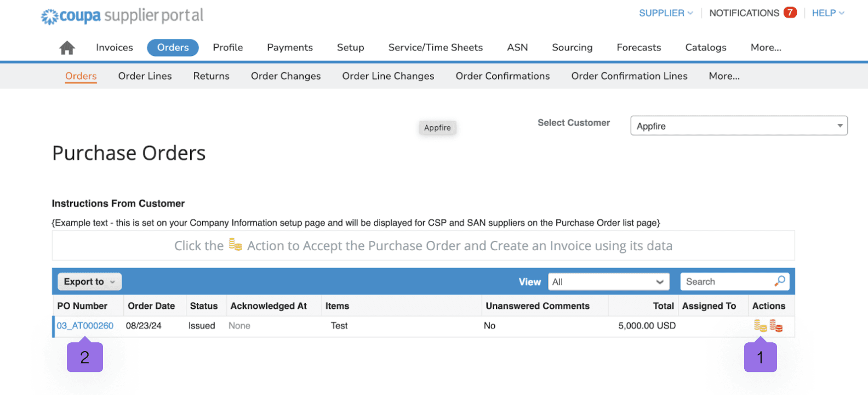Open the Select Customer Appfire dropdown
868x395 pixels.
[739, 126]
